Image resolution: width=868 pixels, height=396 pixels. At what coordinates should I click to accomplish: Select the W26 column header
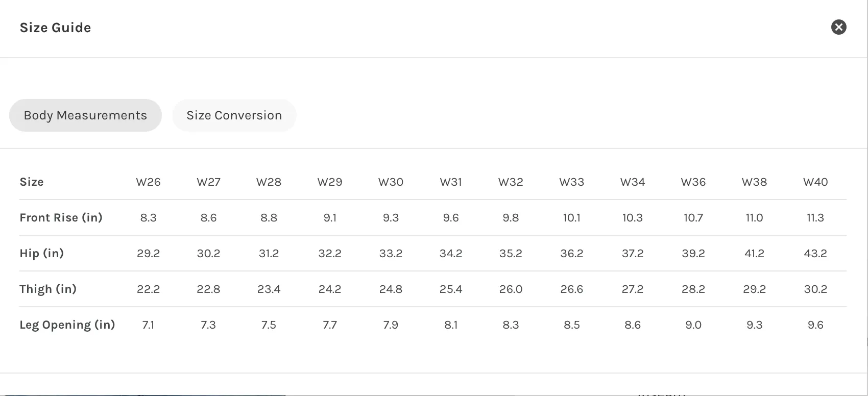point(148,182)
